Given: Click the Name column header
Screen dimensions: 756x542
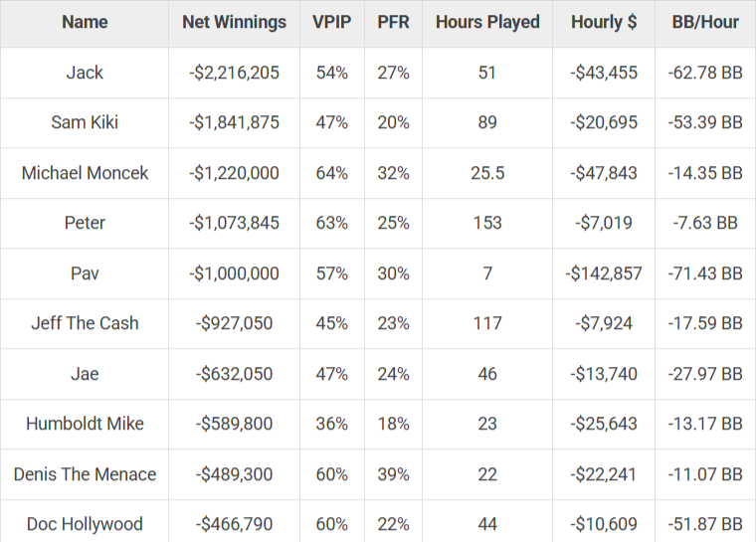Looking at the screenshot, I should pyautogui.click(x=85, y=22).
